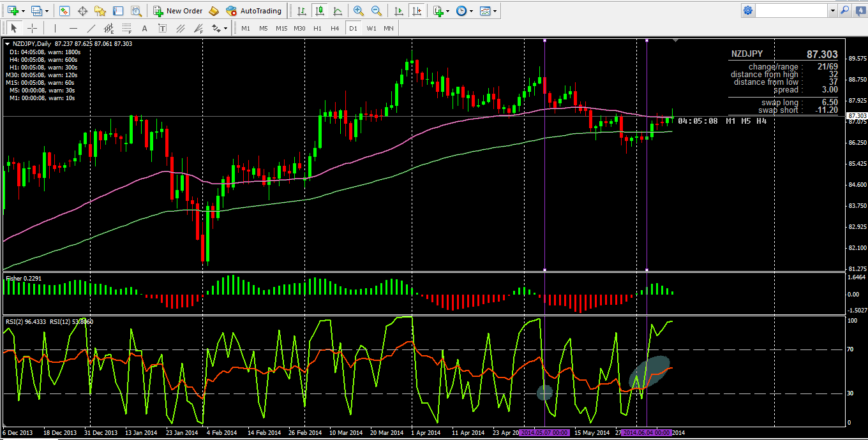Image resolution: width=868 pixels, height=440 pixels.
Task: Open the Navigator panel star-folder icon
Action: click(x=100, y=11)
